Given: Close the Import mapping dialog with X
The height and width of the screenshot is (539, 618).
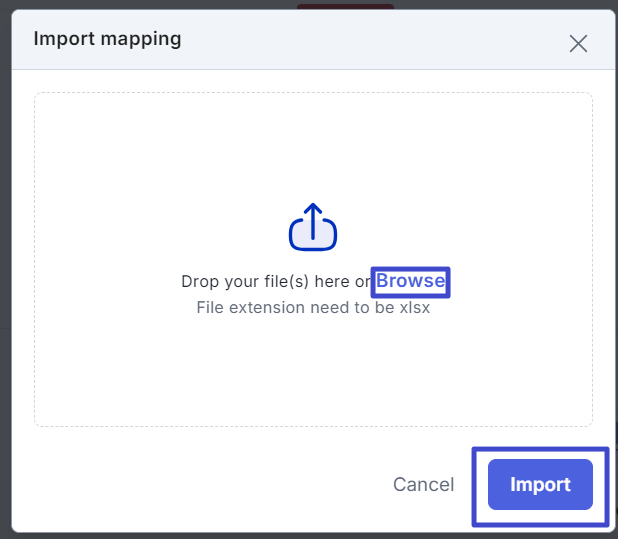Looking at the screenshot, I should click(578, 43).
